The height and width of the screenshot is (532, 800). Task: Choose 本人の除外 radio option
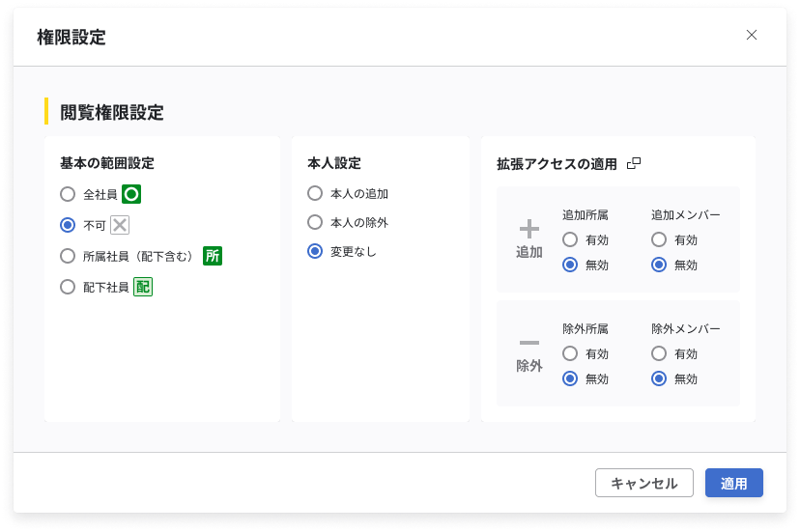pyautogui.click(x=315, y=222)
